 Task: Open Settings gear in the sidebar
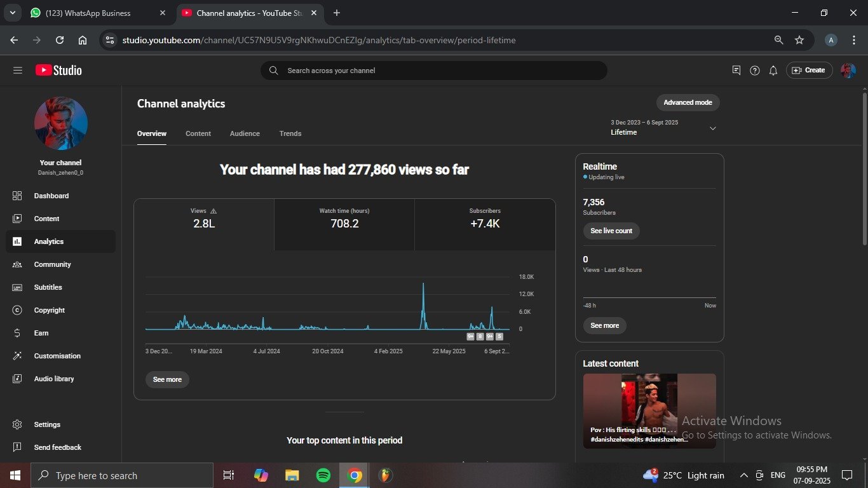coord(17,424)
